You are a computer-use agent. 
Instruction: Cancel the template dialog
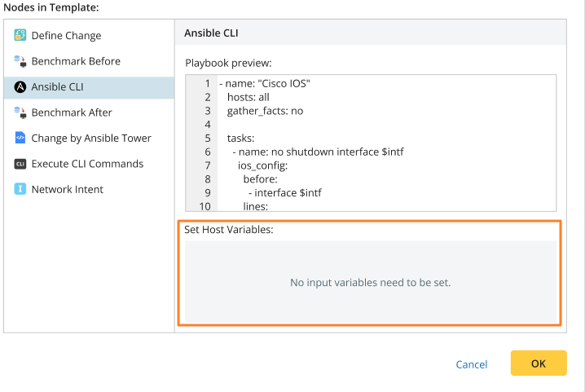[x=472, y=364]
